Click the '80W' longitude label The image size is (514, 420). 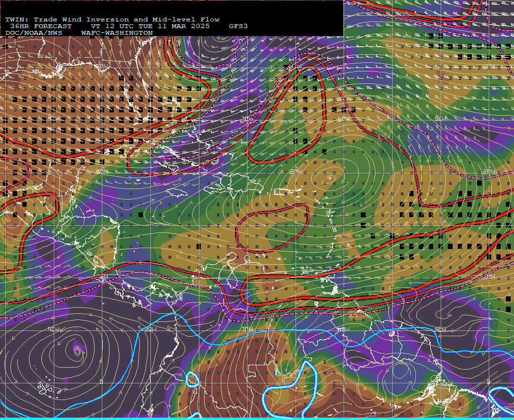point(150,329)
